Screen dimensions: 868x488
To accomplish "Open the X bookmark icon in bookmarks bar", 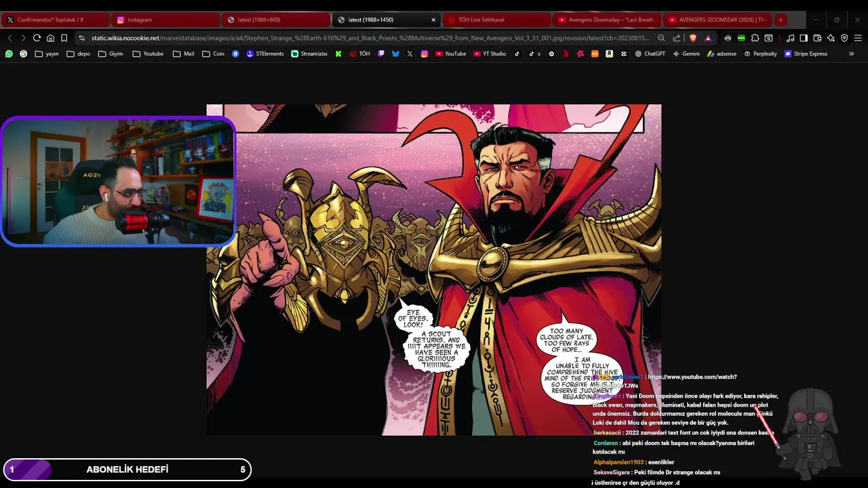I will (410, 54).
